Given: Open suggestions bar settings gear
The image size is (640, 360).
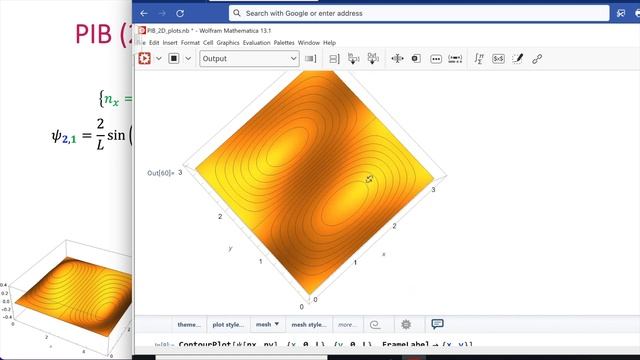Looking at the screenshot, I should coord(406,324).
